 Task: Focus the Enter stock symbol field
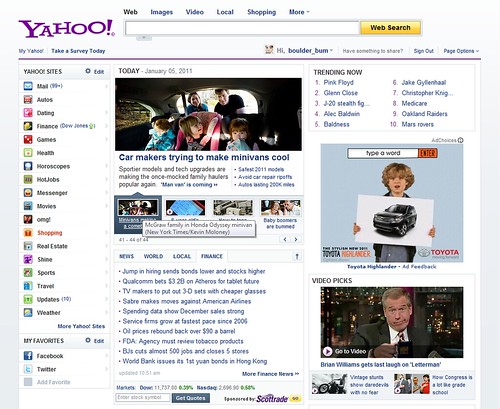[x=143, y=397]
